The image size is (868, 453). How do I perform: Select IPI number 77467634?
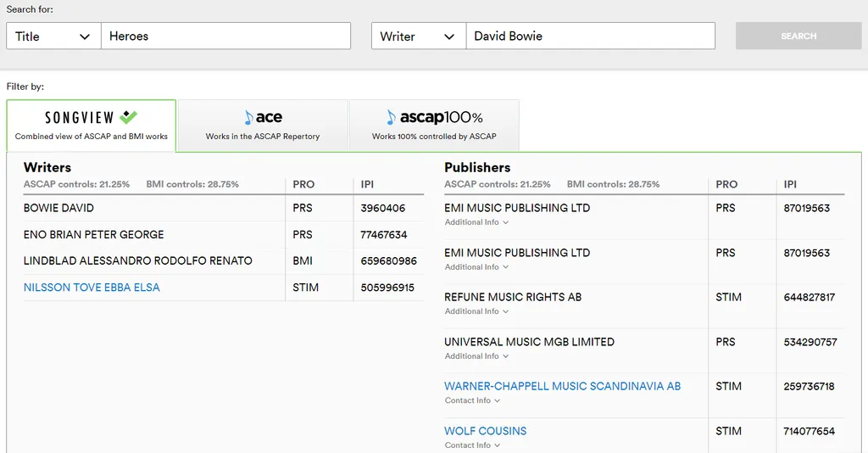(384, 235)
